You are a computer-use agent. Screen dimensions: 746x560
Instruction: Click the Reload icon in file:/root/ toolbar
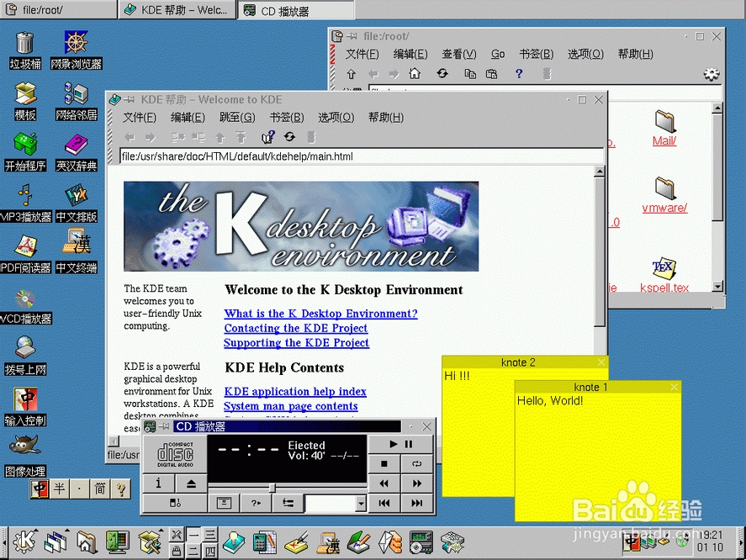click(442, 73)
